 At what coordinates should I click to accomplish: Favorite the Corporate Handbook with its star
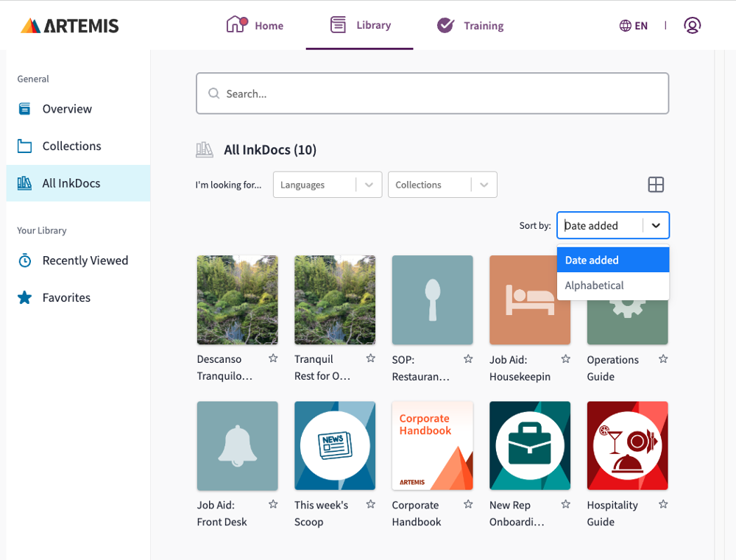pos(468,505)
